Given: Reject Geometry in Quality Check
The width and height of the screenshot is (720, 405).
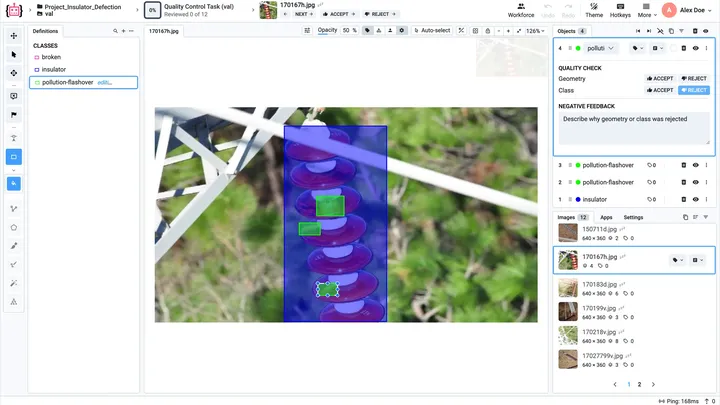Looking at the screenshot, I should (x=694, y=79).
